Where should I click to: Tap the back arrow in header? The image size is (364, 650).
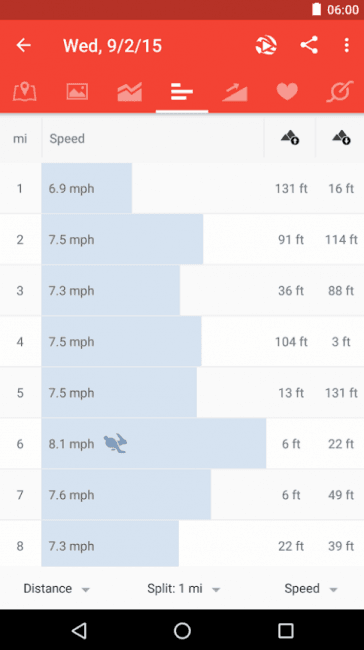click(x=24, y=45)
